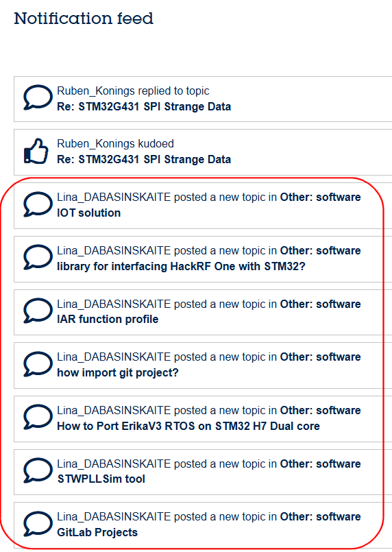Click Ruben_Konings username in kudoed notification

pyautogui.click(x=96, y=143)
